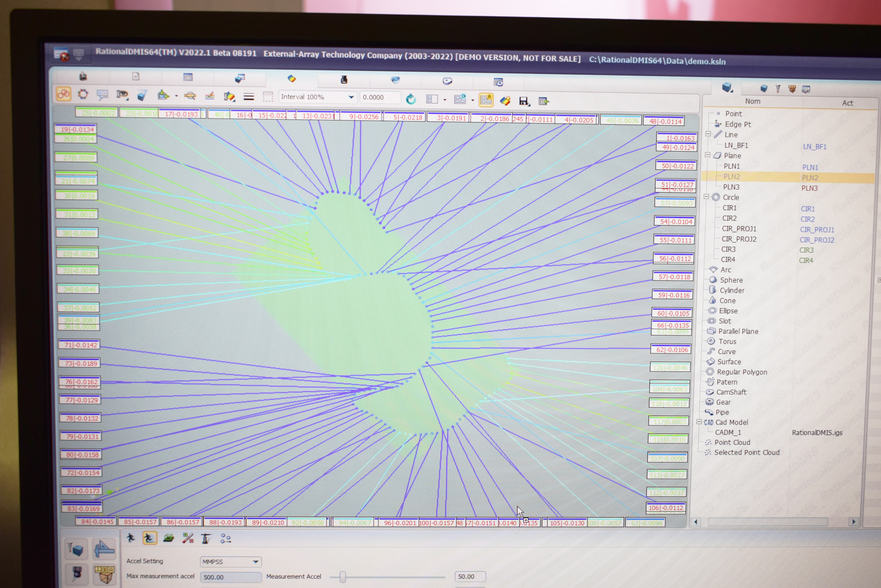
Task: Click the Measurement Accel slider handle
Action: pyautogui.click(x=343, y=577)
